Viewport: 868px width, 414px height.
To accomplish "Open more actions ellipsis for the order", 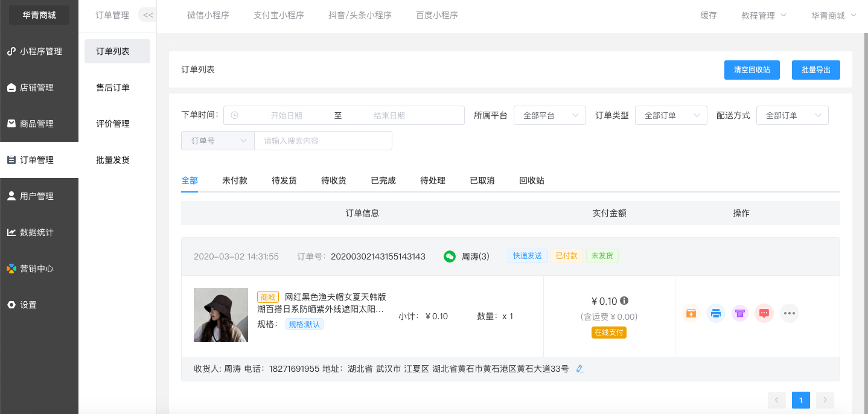I will (790, 313).
